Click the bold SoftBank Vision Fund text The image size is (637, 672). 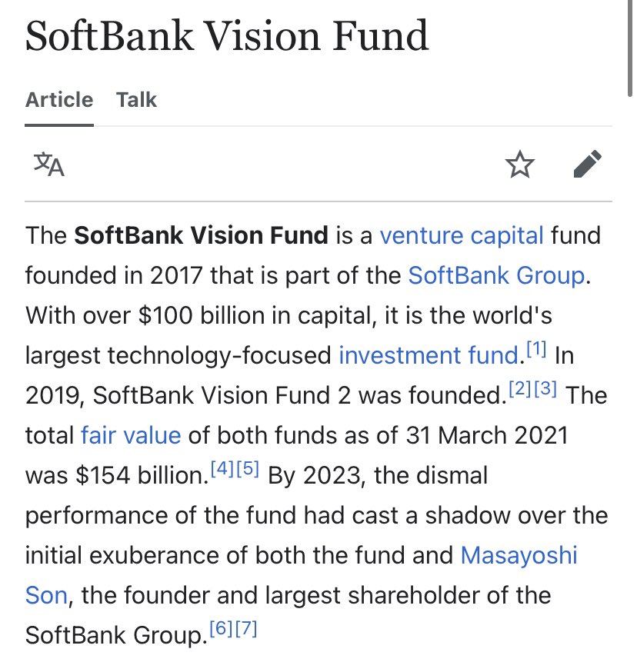point(201,235)
